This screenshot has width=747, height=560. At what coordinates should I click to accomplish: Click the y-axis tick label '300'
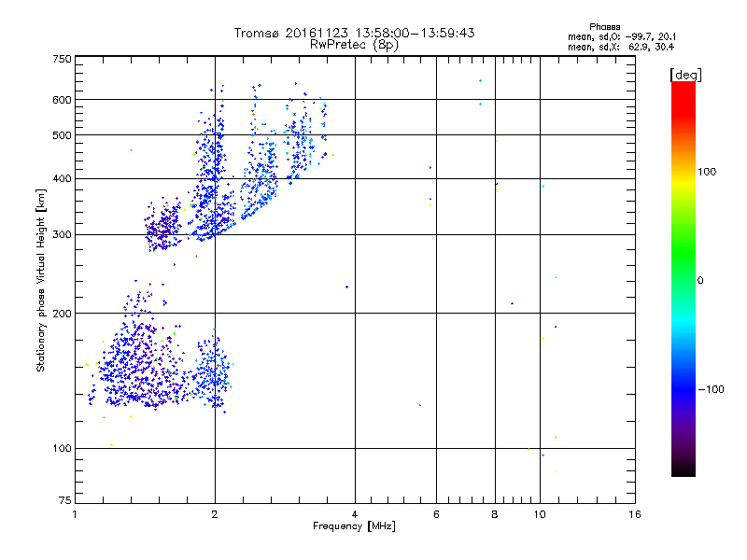point(62,235)
